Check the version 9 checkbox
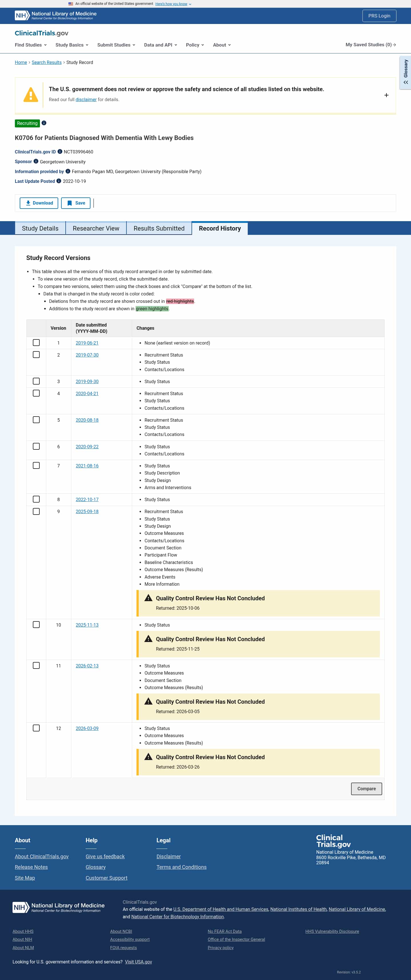 [x=36, y=511]
